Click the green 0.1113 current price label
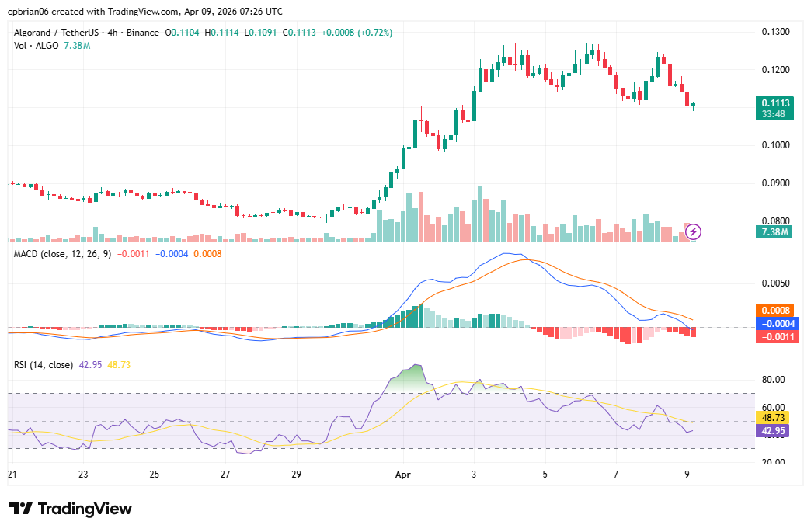This screenshot has height=532, width=811. [774, 102]
